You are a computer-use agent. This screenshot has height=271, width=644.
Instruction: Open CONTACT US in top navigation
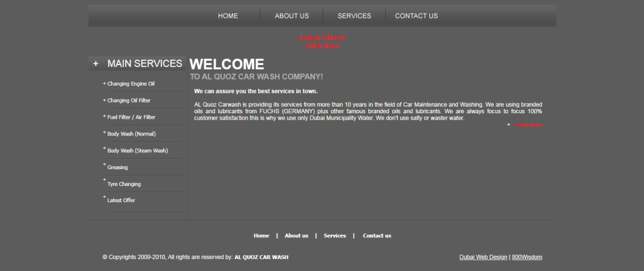pos(416,16)
